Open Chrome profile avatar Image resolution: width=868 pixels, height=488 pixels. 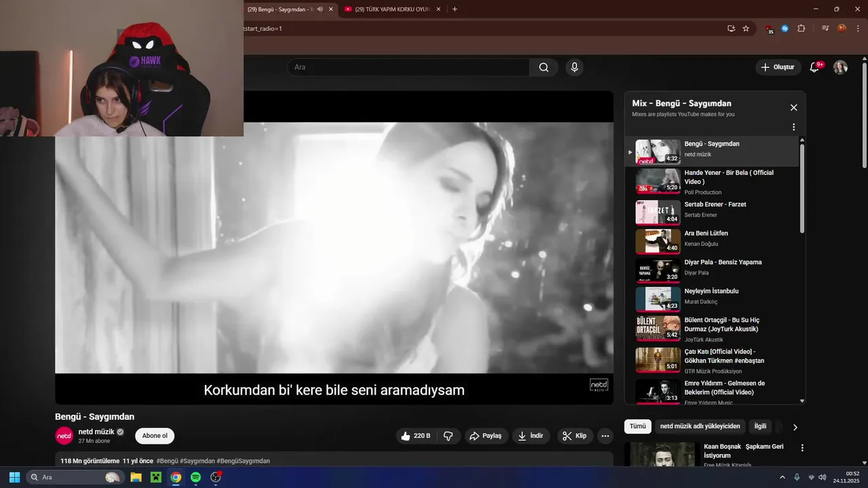[842, 28]
